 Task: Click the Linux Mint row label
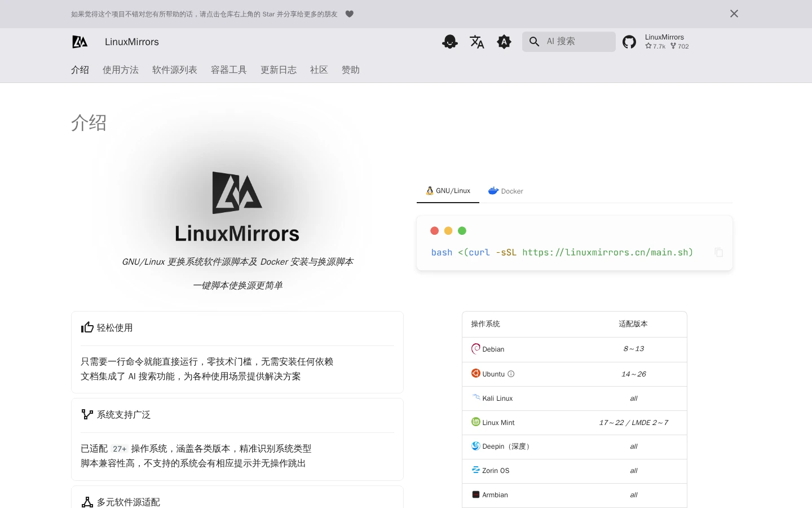498,422
